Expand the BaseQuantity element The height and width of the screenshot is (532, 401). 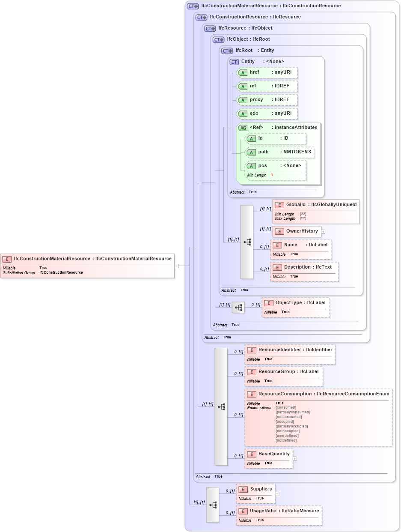294,458
